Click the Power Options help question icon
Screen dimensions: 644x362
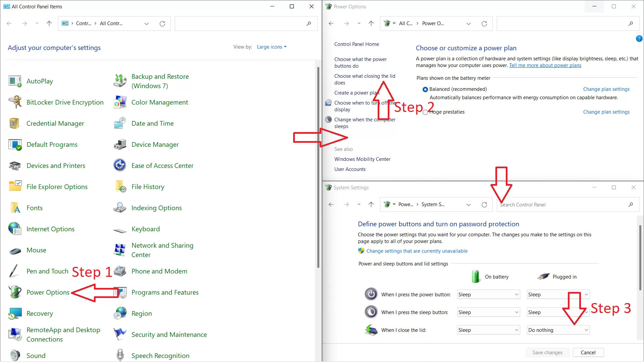pyautogui.click(x=639, y=39)
